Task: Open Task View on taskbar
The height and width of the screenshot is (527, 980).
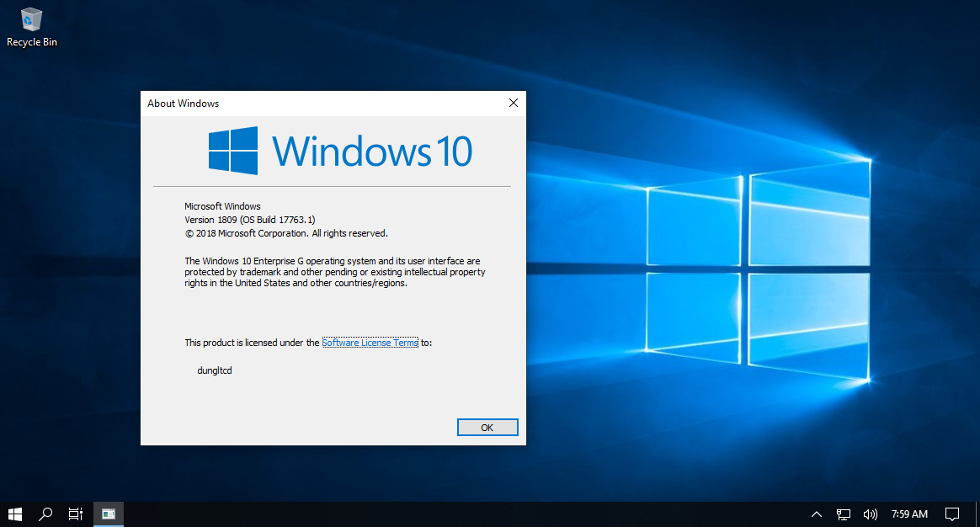Action: tap(76, 514)
